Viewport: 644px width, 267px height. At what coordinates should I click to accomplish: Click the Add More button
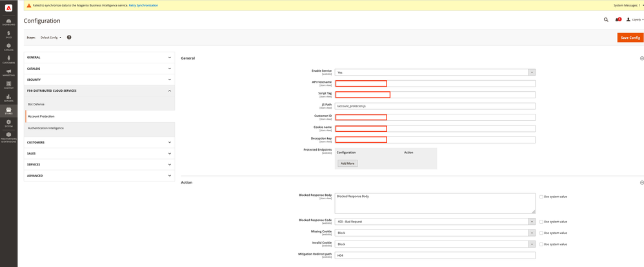coord(347,164)
